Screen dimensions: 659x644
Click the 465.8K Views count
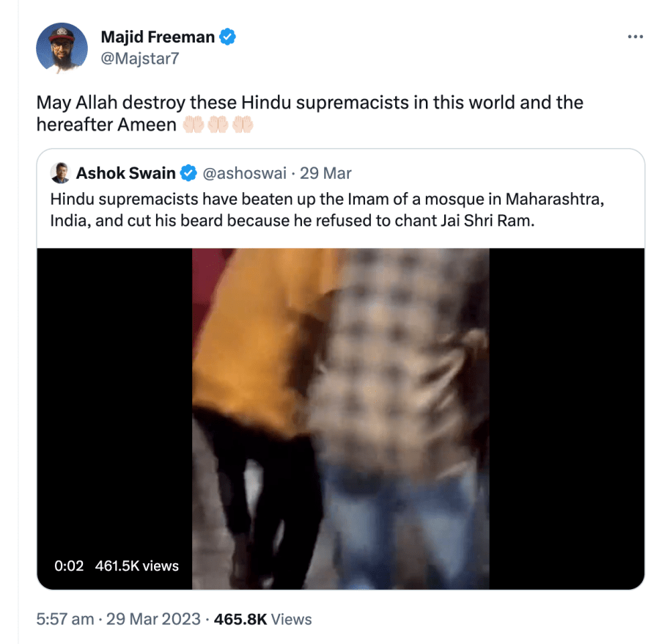pyautogui.click(x=262, y=619)
